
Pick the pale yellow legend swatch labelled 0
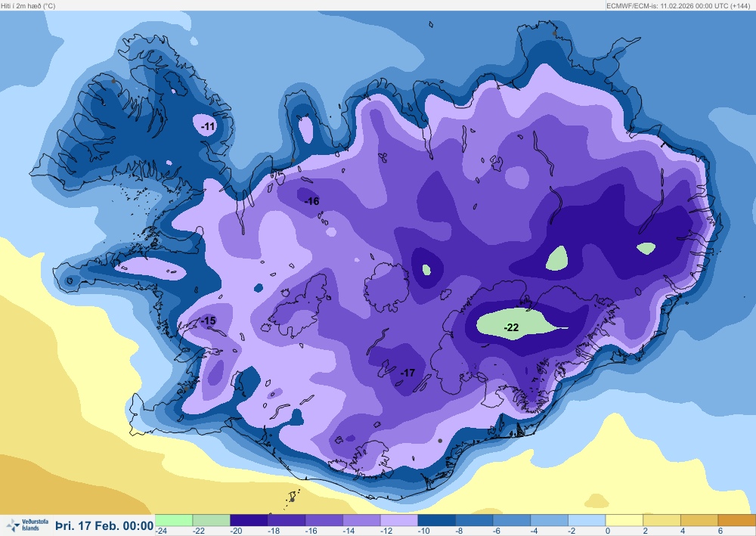(624, 520)
